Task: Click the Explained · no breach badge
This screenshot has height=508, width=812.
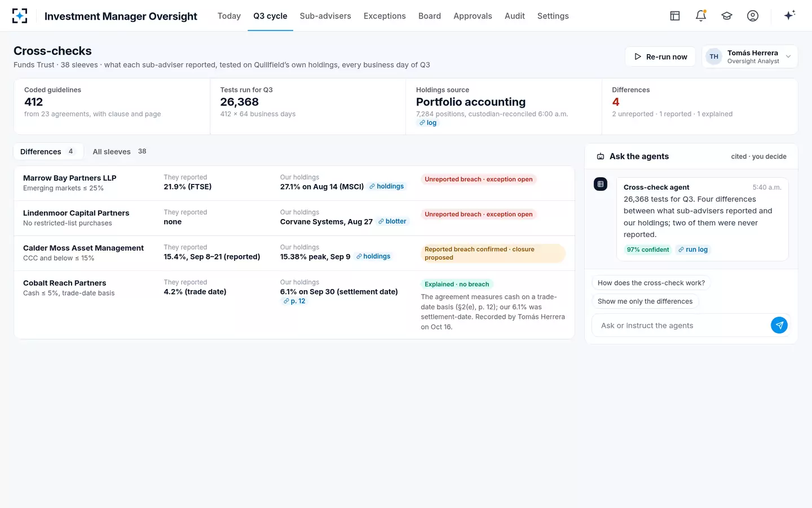Action: [x=457, y=284]
